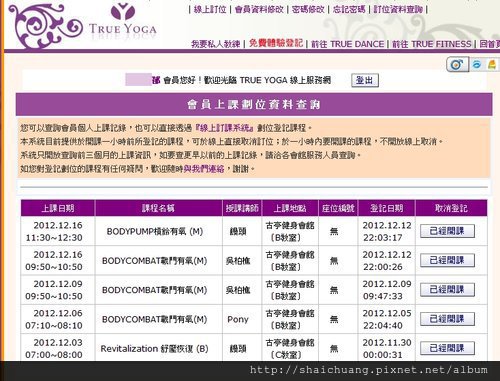Click 我要私人教練 personal trainer link

pos(216,44)
